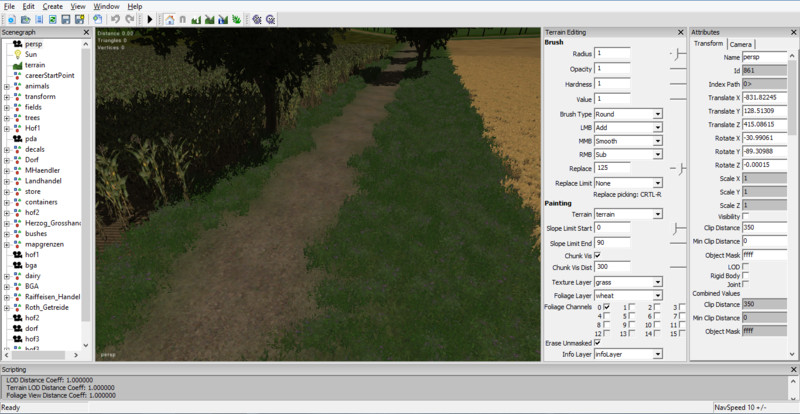The width and height of the screenshot is (800, 414).
Task: Enable Foliage Channel 3
Action: pos(682,307)
